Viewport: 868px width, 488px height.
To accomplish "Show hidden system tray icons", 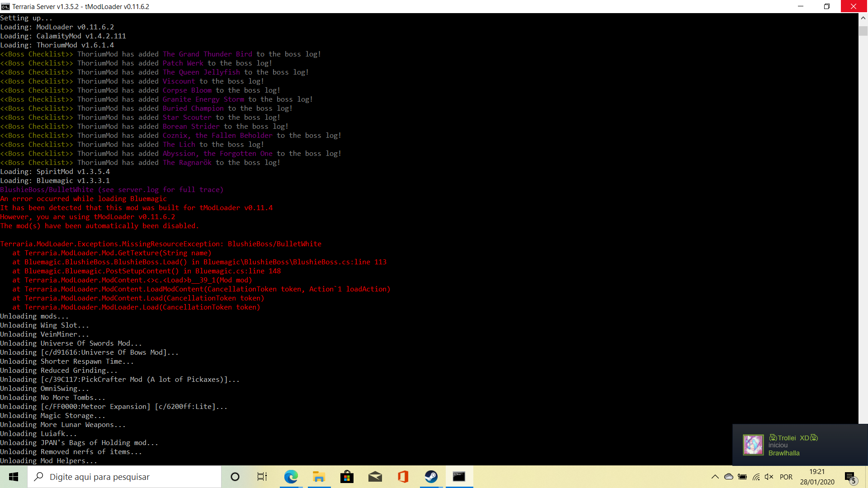I will pos(715,477).
